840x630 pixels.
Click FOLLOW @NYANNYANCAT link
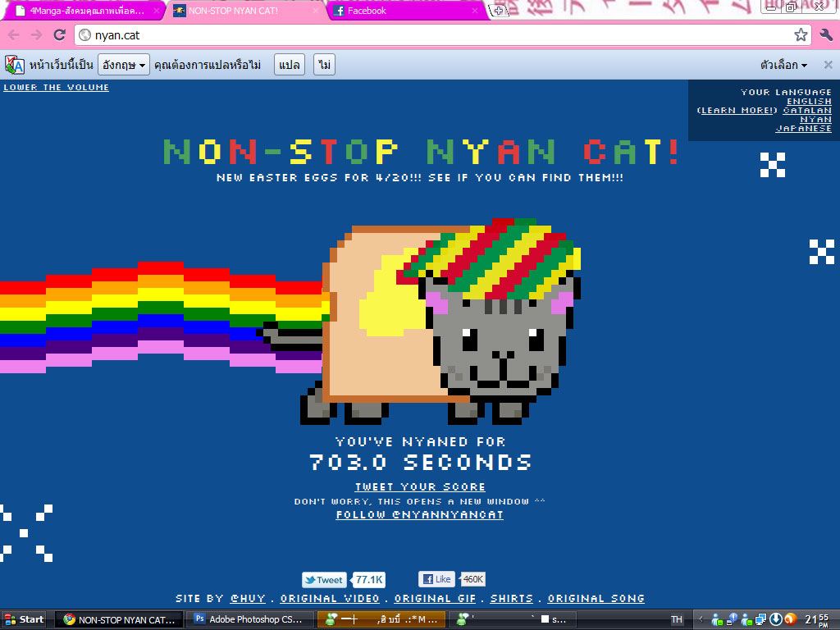[419, 515]
